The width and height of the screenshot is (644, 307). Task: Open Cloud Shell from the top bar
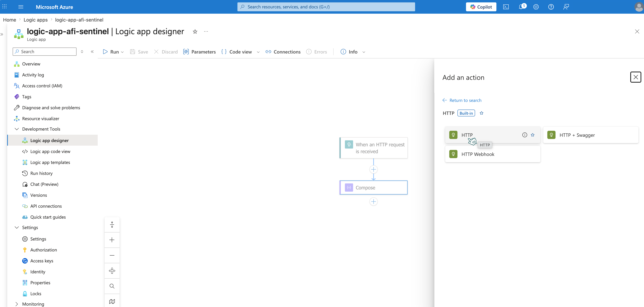(x=506, y=7)
